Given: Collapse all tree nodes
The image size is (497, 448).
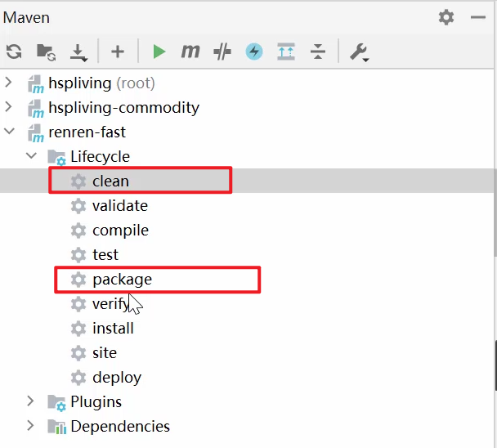Looking at the screenshot, I should point(318,52).
